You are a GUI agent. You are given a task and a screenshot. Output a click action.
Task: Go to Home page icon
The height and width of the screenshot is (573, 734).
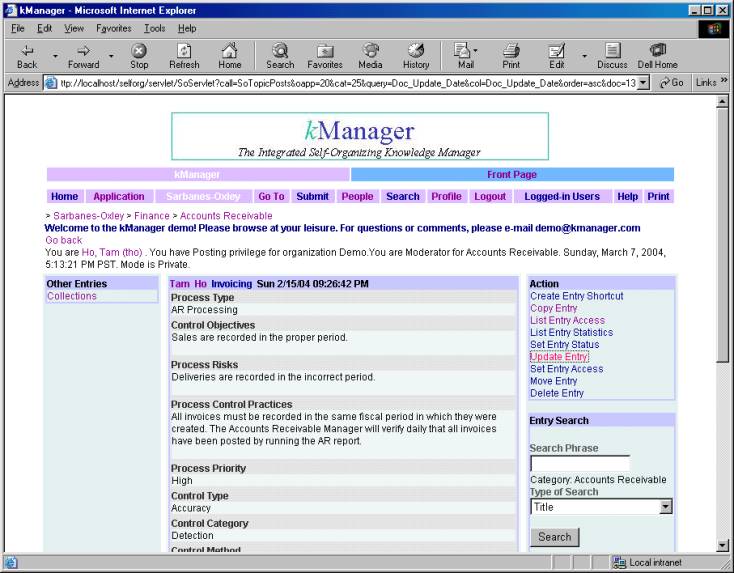point(229,51)
